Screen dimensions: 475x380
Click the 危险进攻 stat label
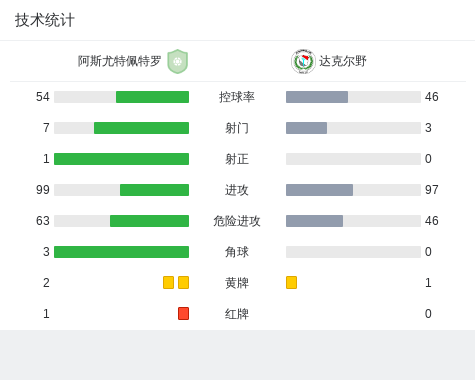pos(237,221)
